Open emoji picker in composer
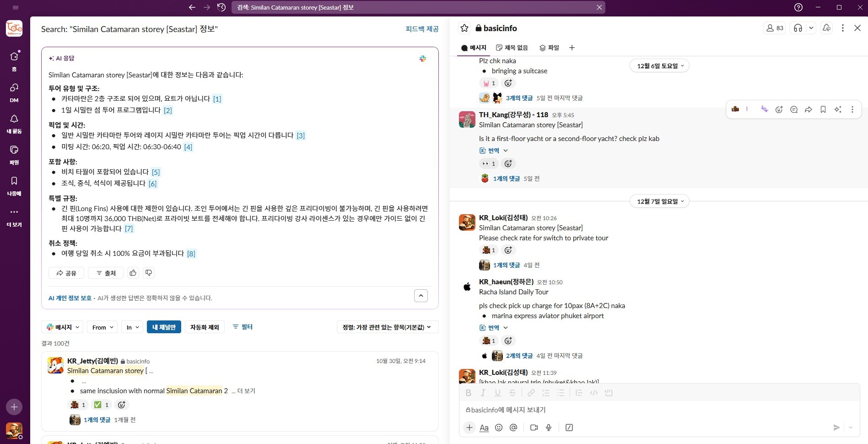Screen dimensions: 868x444 click(x=499, y=428)
